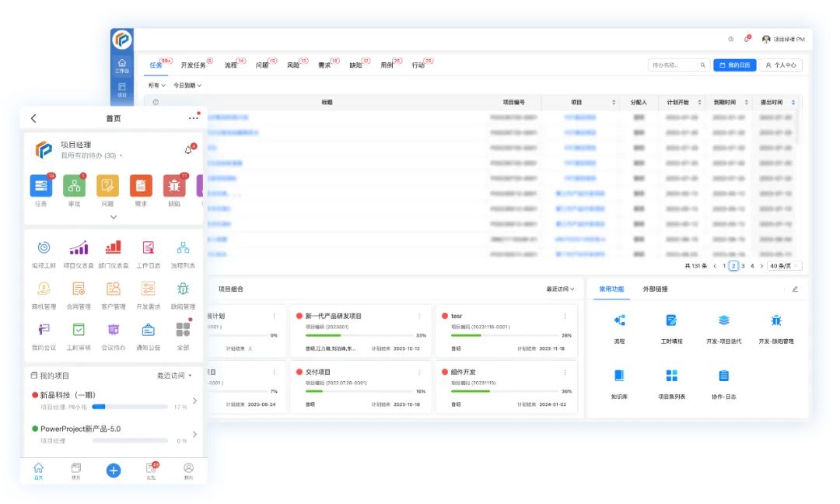The width and height of the screenshot is (840, 504).
Task: Open 工时填报 timesheet icon
Action: pyautogui.click(x=671, y=320)
